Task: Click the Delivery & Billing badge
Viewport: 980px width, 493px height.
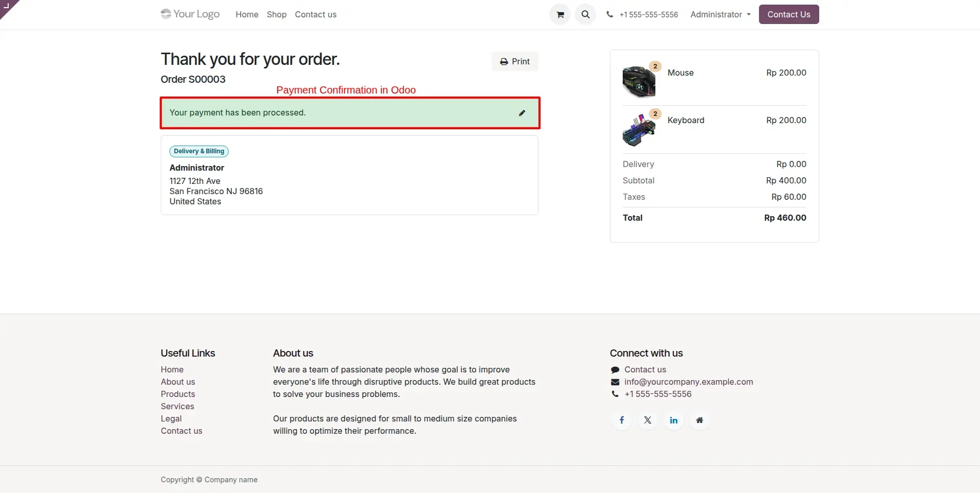Action: pyautogui.click(x=199, y=151)
